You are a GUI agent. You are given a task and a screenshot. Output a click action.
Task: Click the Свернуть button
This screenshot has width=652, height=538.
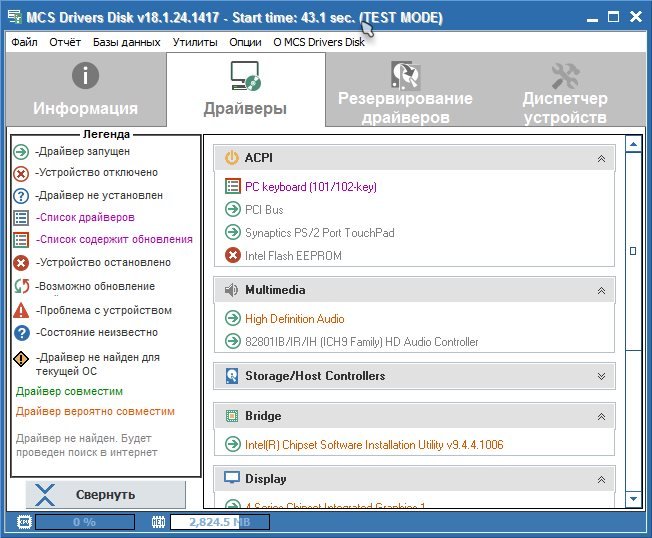click(106, 494)
